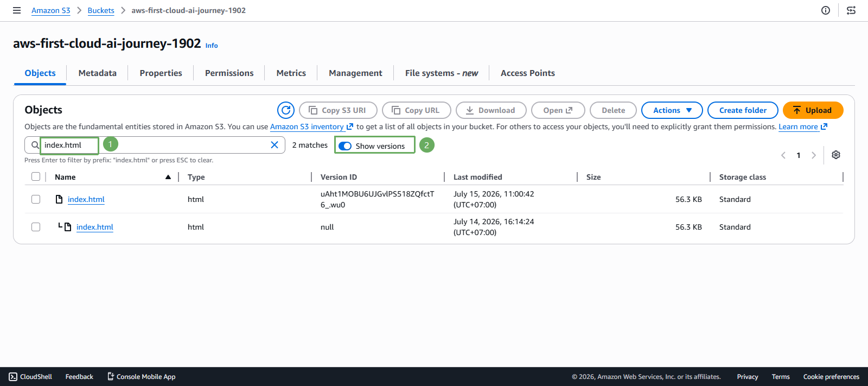Open the panel settings icon at top right
The height and width of the screenshot is (386, 868).
coord(851,10)
